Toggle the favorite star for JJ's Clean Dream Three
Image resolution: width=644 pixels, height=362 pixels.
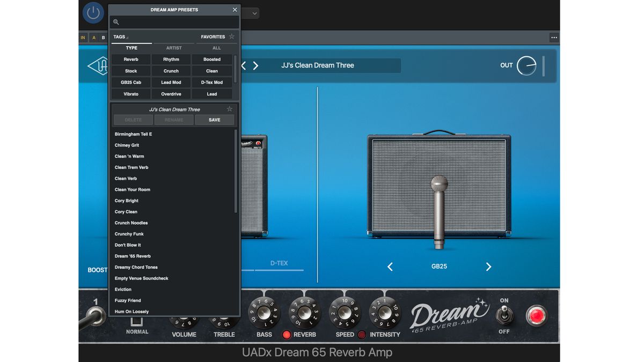pyautogui.click(x=229, y=109)
